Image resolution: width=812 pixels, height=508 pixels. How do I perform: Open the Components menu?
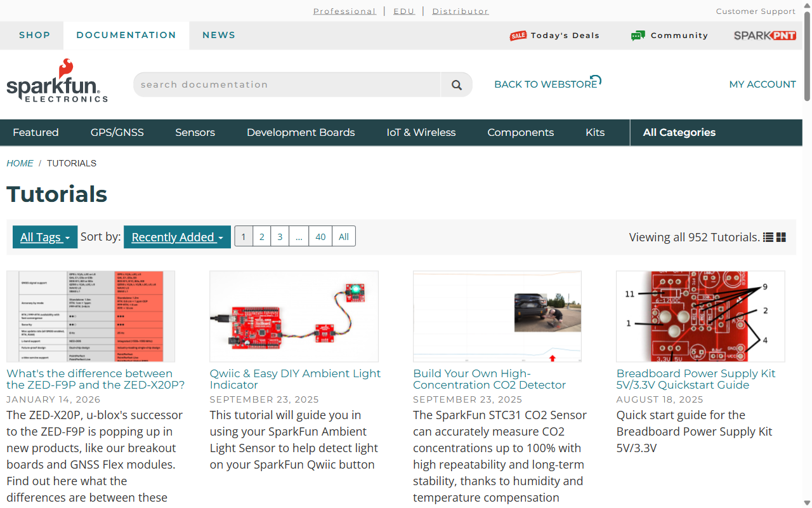(521, 133)
